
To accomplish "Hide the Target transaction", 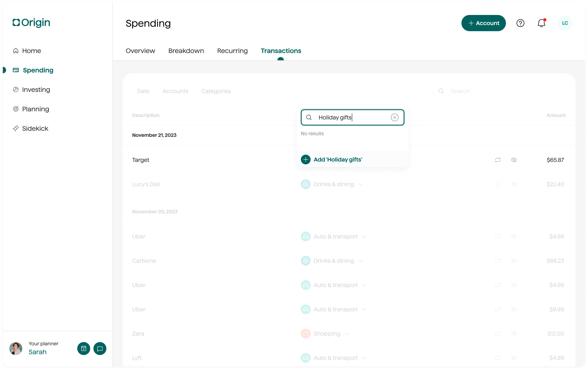I will pyautogui.click(x=514, y=160).
